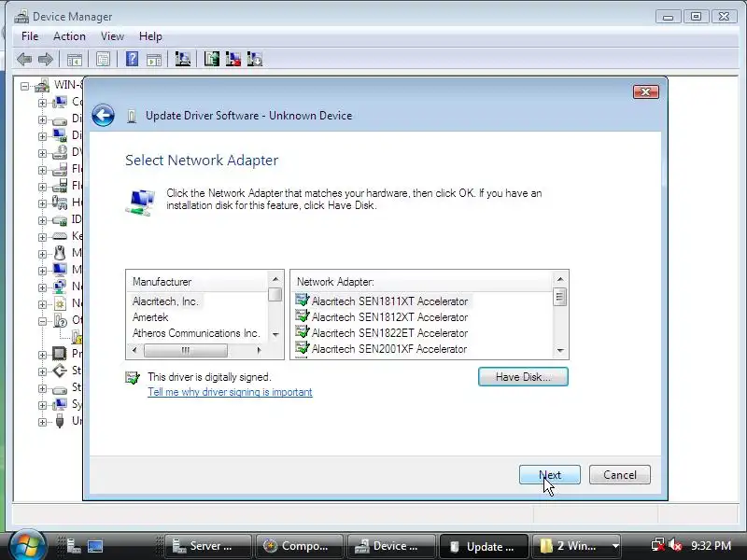Select the Other devices question-mark icon
Image resolution: width=747 pixels, height=560 pixels.
[60, 320]
